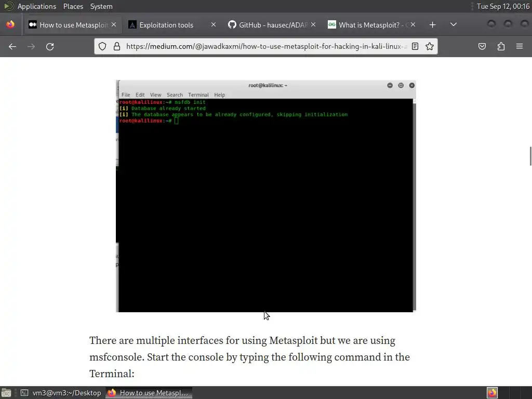The image size is (532, 399).
Task: Close the What is Metasploit? tab
Action: point(413,24)
